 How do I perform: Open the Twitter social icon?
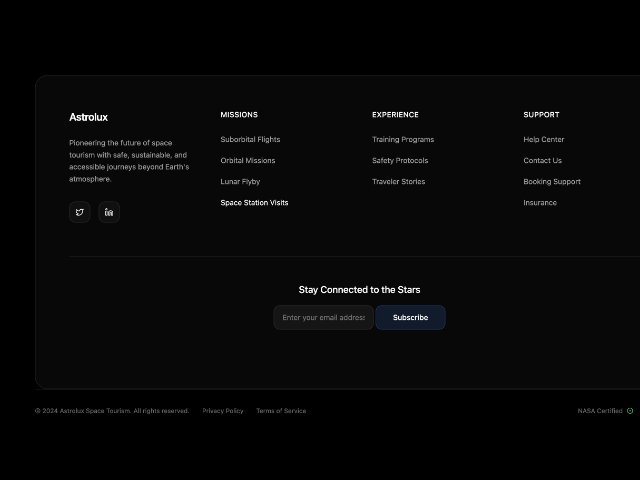[x=80, y=212]
